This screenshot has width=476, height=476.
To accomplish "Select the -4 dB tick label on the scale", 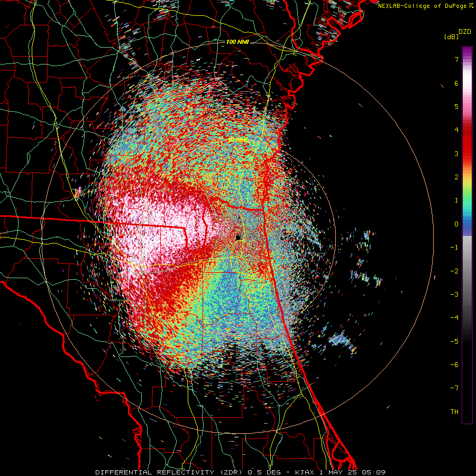I will [x=454, y=318].
